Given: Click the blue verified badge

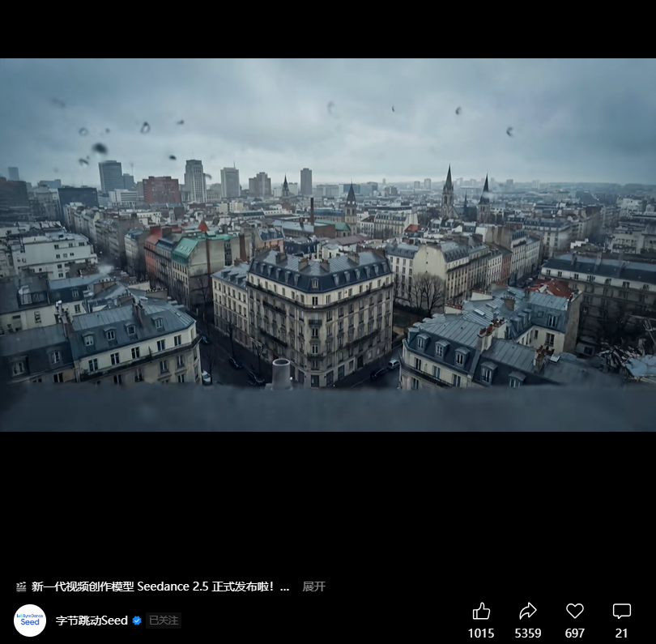Looking at the screenshot, I should tap(137, 621).
